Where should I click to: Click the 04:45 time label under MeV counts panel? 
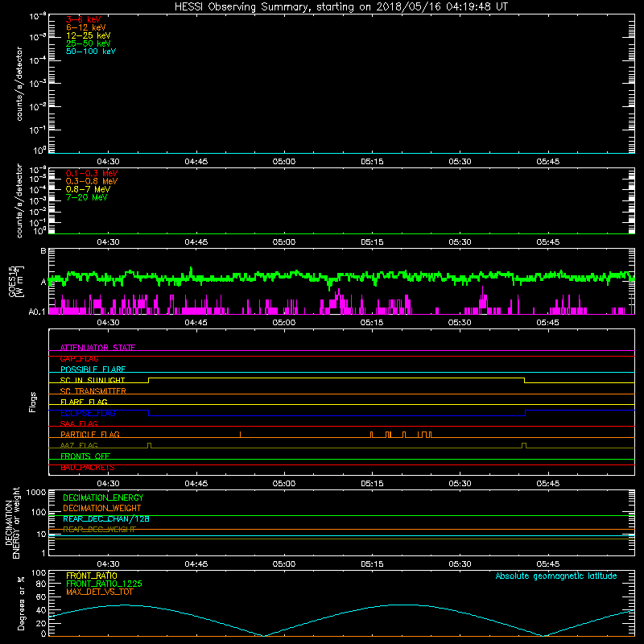coord(196,242)
